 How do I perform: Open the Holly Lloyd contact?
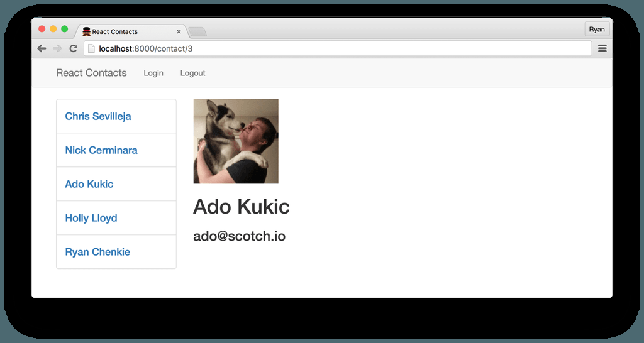[116, 218]
